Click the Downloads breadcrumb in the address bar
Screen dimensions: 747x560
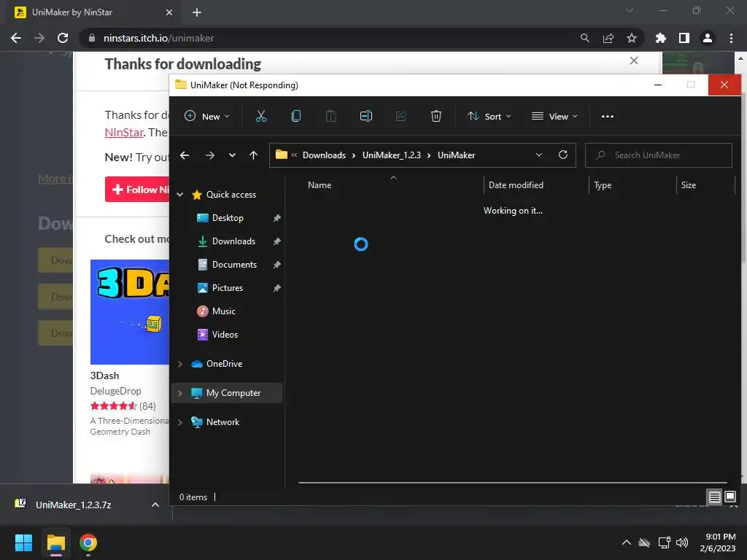point(324,155)
